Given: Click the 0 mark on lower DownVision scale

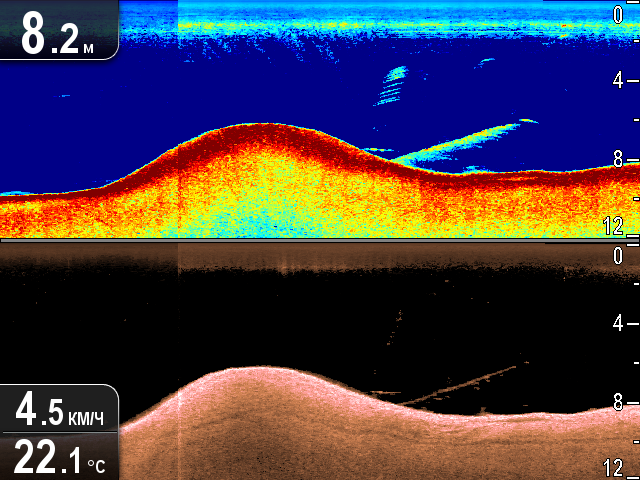Looking at the screenshot, I should (x=618, y=256).
